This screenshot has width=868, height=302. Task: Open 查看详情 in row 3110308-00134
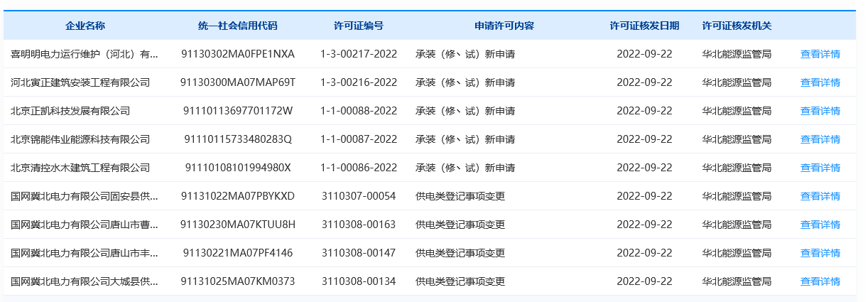tap(820, 281)
